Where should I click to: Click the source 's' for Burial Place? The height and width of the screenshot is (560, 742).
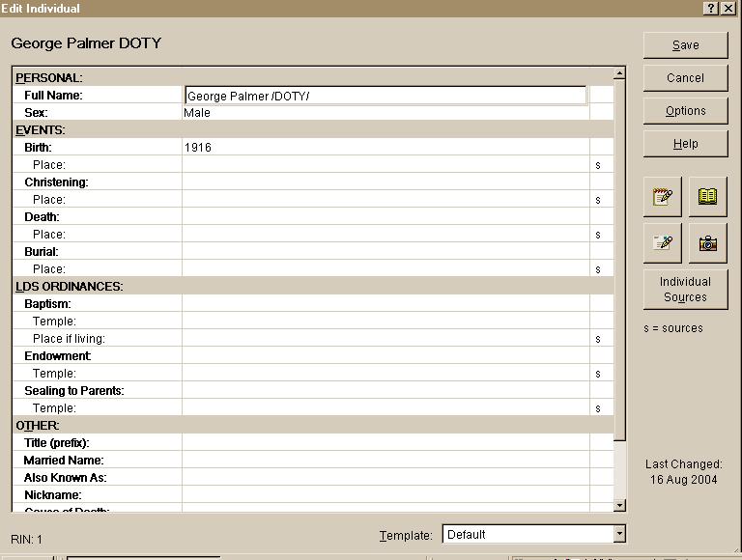pos(598,269)
